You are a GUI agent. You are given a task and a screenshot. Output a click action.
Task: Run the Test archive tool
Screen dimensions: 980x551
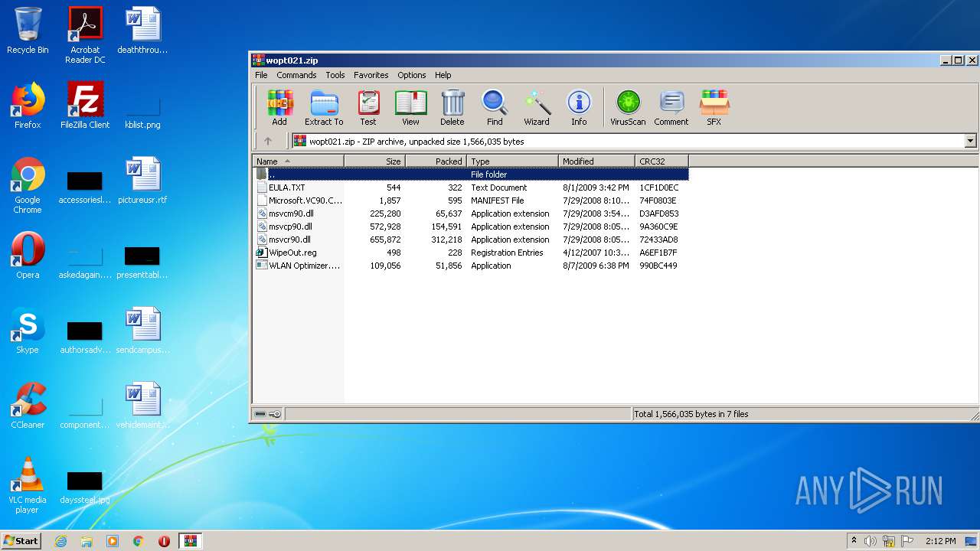368,107
